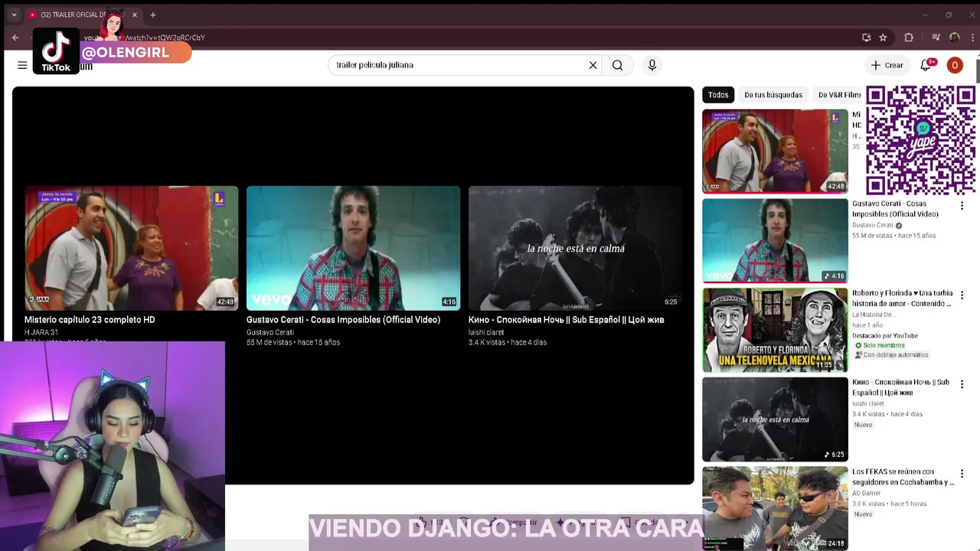The height and width of the screenshot is (551, 980).
Task: Open options for Los FEKAS video
Action: (962, 474)
